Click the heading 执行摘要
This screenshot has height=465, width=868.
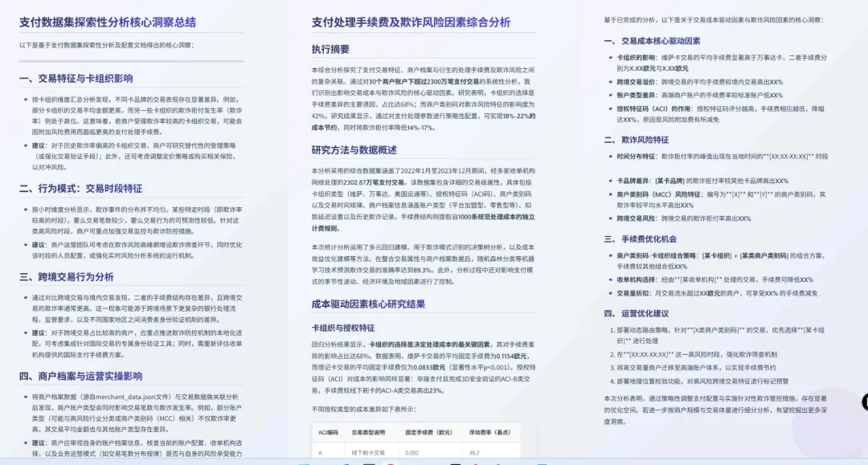click(x=330, y=49)
